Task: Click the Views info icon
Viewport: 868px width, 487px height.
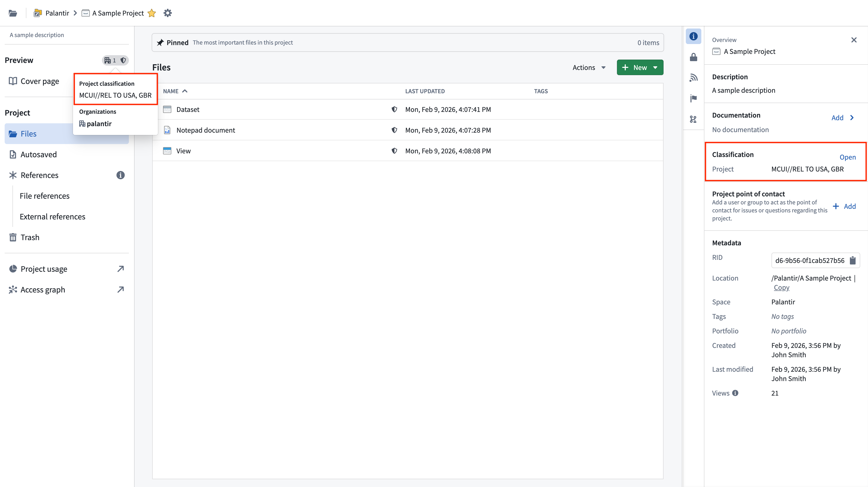Action: (x=735, y=393)
